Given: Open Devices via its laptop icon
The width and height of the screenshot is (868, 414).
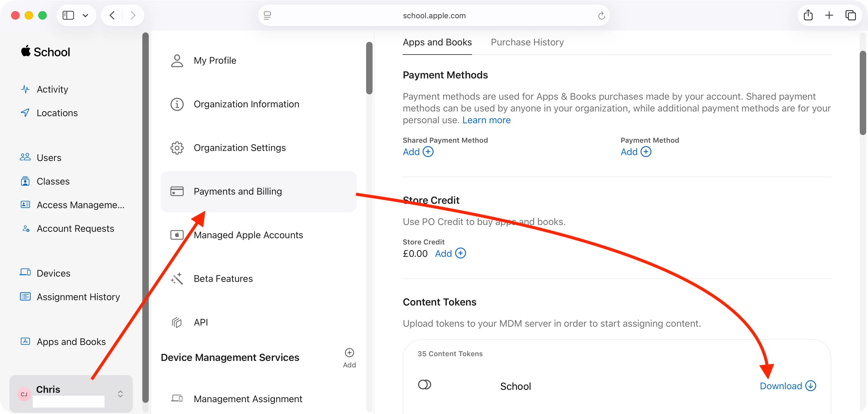Looking at the screenshot, I should 25,272.
